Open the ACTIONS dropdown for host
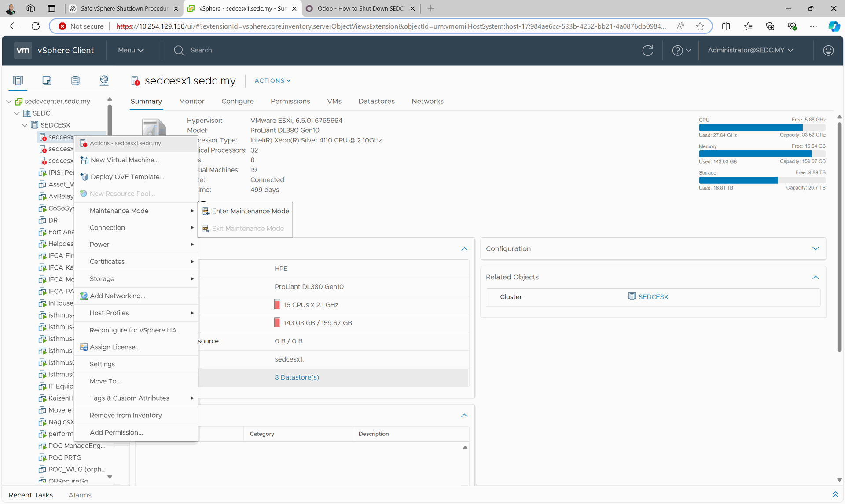The image size is (845, 504). tap(272, 81)
